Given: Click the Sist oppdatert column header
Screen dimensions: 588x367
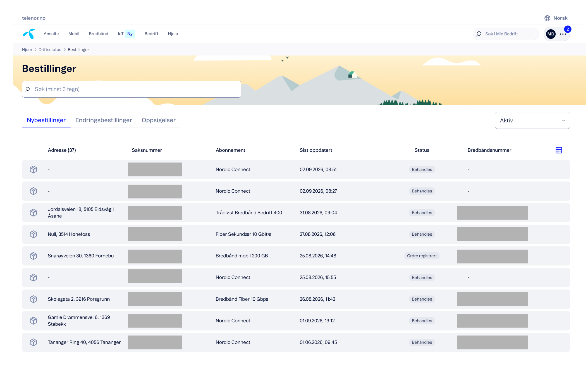Looking at the screenshot, I should pyautogui.click(x=316, y=150).
